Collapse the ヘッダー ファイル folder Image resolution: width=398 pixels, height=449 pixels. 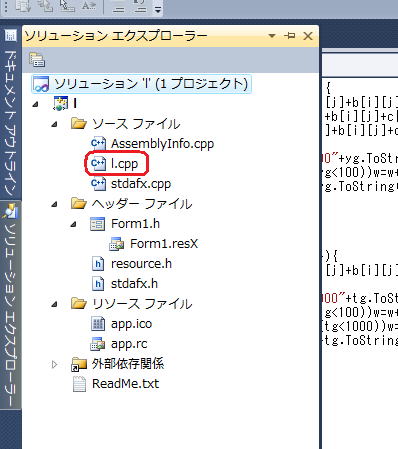point(54,204)
